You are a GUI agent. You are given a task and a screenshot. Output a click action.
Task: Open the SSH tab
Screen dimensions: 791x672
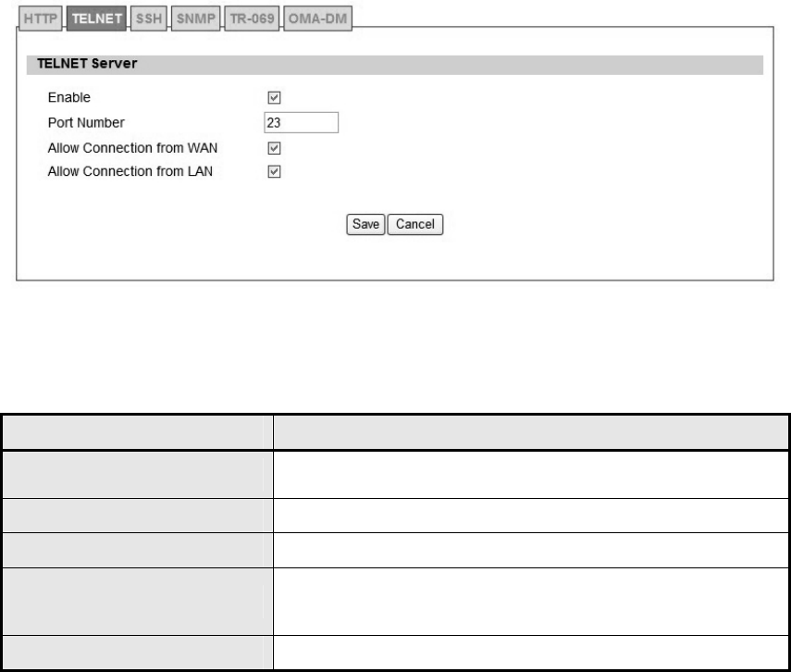coord(149,19)
